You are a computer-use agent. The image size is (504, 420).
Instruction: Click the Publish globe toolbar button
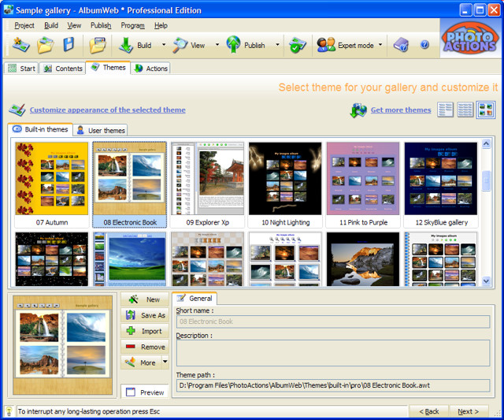tap(246, 45)
